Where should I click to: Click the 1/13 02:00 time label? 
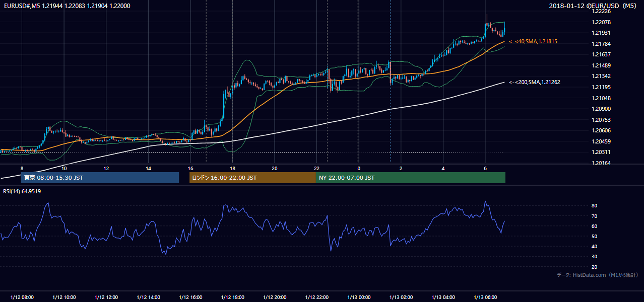pyautogui.click(x=401, y=297)
